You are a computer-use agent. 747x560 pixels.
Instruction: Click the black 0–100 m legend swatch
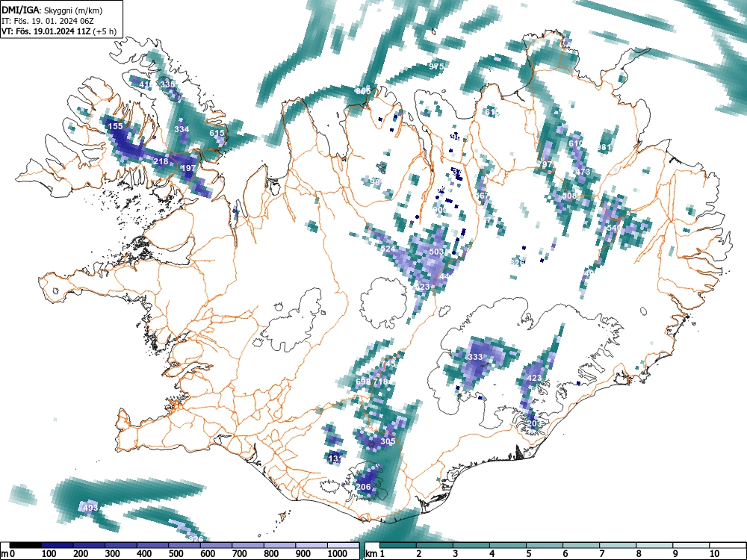pyautogui.click(x=25, y=545)
